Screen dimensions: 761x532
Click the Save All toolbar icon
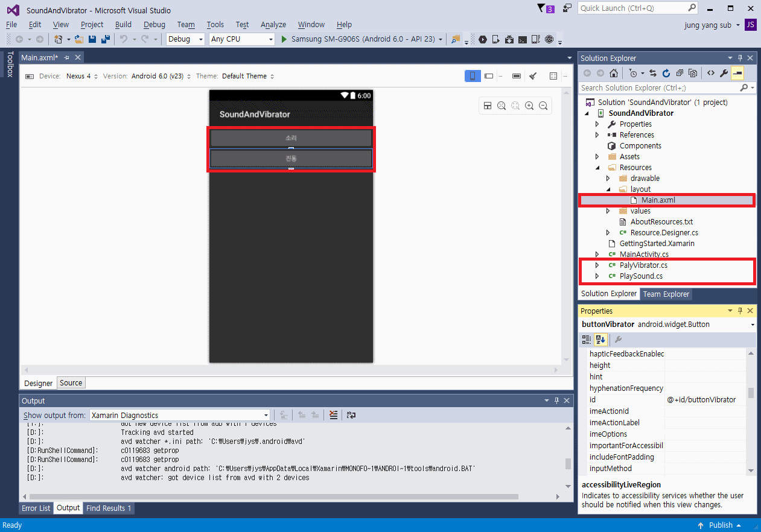tap(106, 39)
